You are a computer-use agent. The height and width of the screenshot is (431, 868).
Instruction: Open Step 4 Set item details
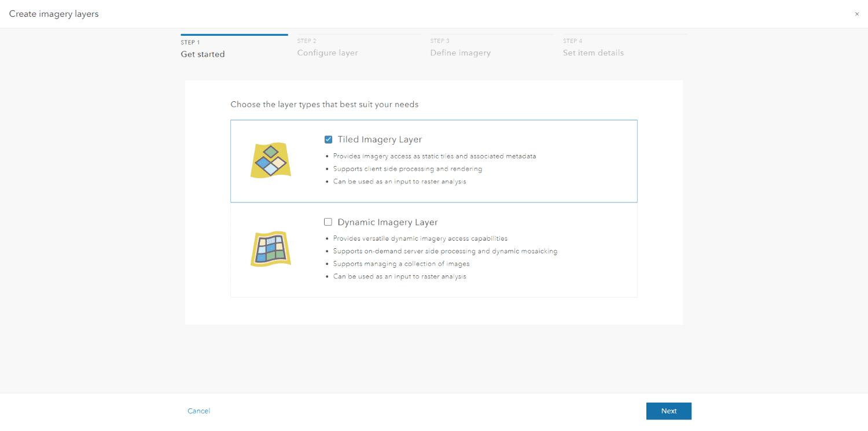(593, 52)
